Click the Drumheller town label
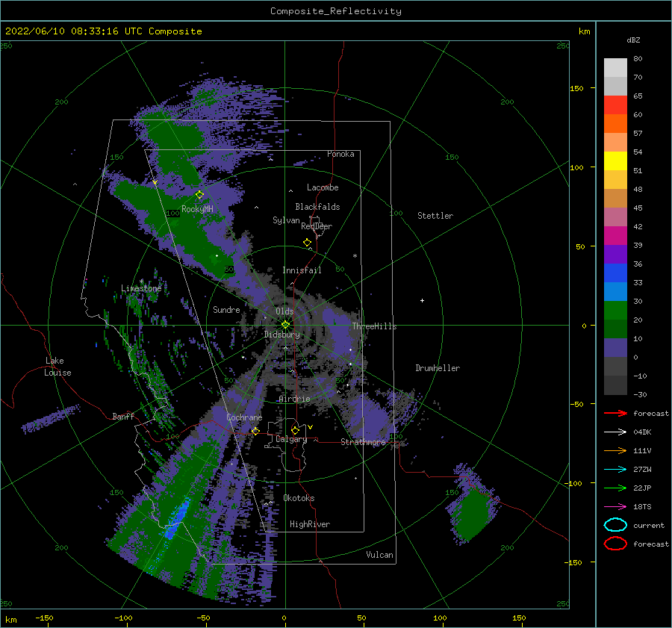This screenshot has width=672, height=628. coord(438,368)
